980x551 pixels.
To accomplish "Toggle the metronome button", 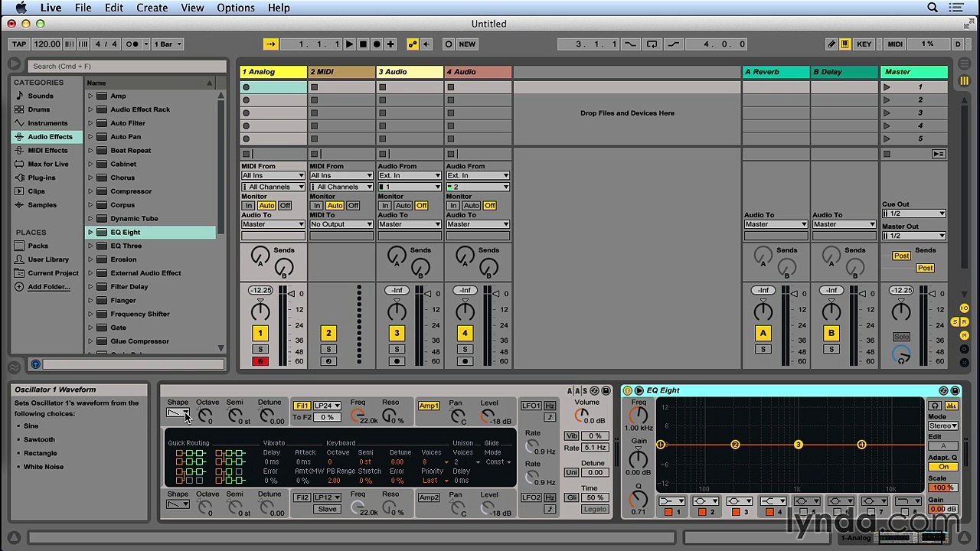I will 132,44.
